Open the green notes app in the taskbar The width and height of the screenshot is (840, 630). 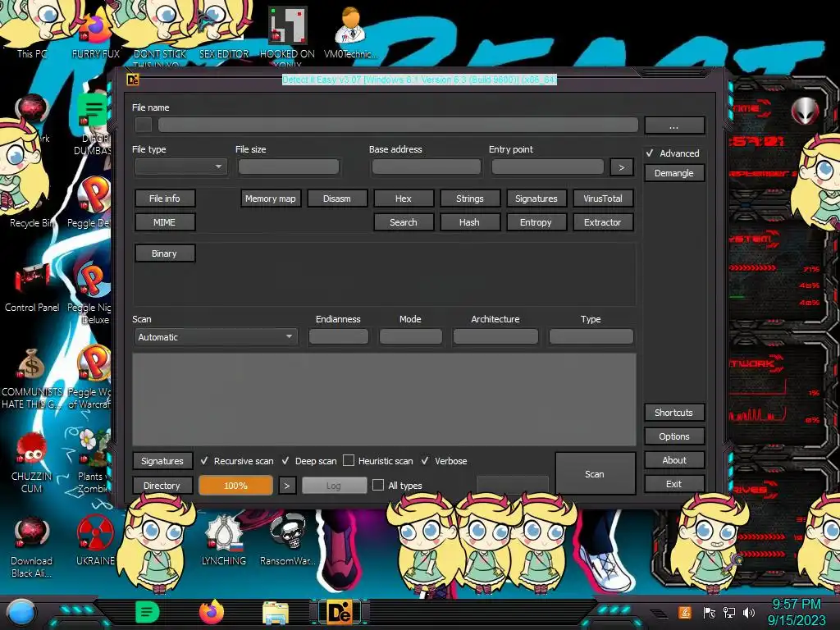pos(148,612)
